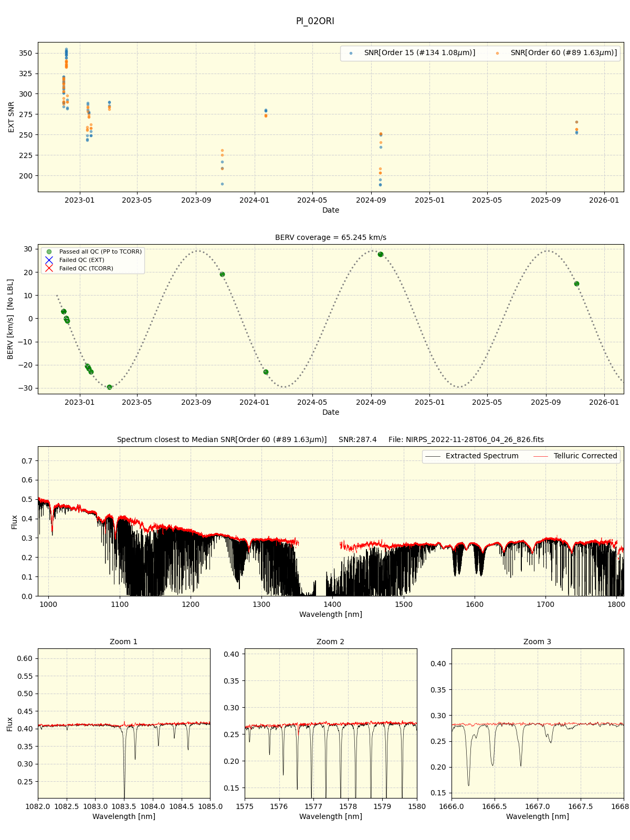The image size is (630, 840).
Task: Click the Flux y-axis label of spectrum plot
Action: coord(14,521)
